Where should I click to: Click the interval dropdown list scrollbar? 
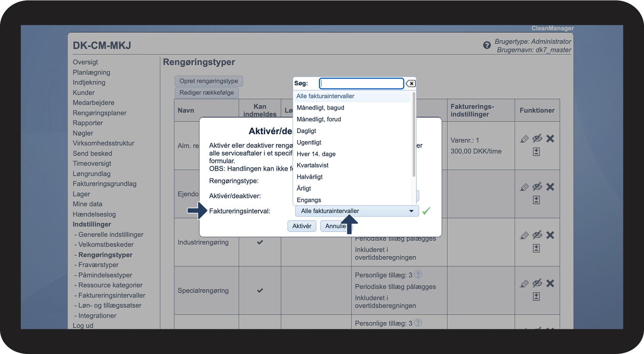click(414, 134)
